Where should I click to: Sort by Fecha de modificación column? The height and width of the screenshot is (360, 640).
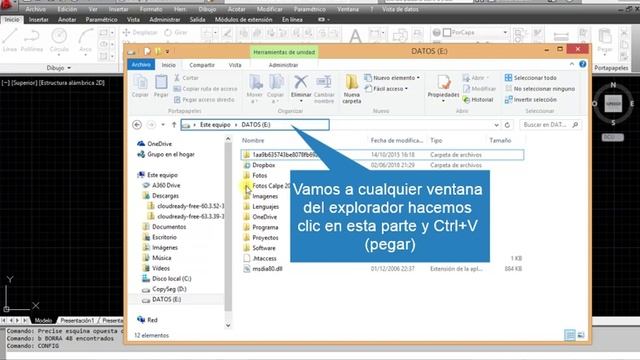tap(397, 140)
